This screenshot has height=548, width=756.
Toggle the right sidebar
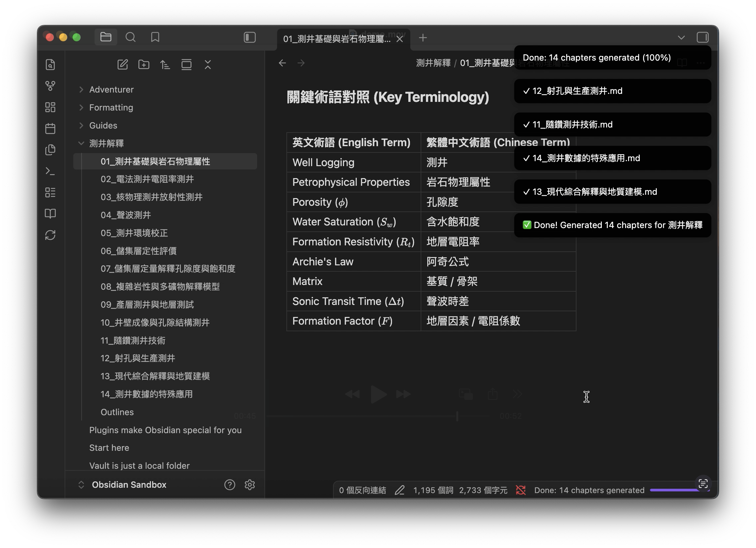702,37
